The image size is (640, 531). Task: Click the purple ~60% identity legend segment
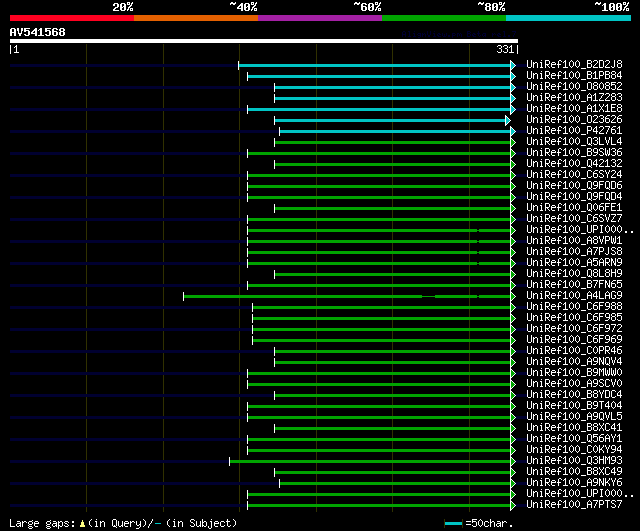pyautogui.click(x=320, y=18)
